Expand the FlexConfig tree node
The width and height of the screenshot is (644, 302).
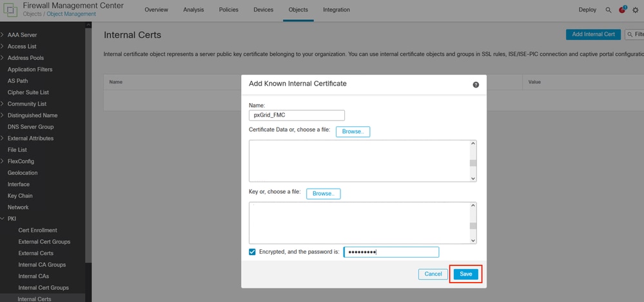3,161
